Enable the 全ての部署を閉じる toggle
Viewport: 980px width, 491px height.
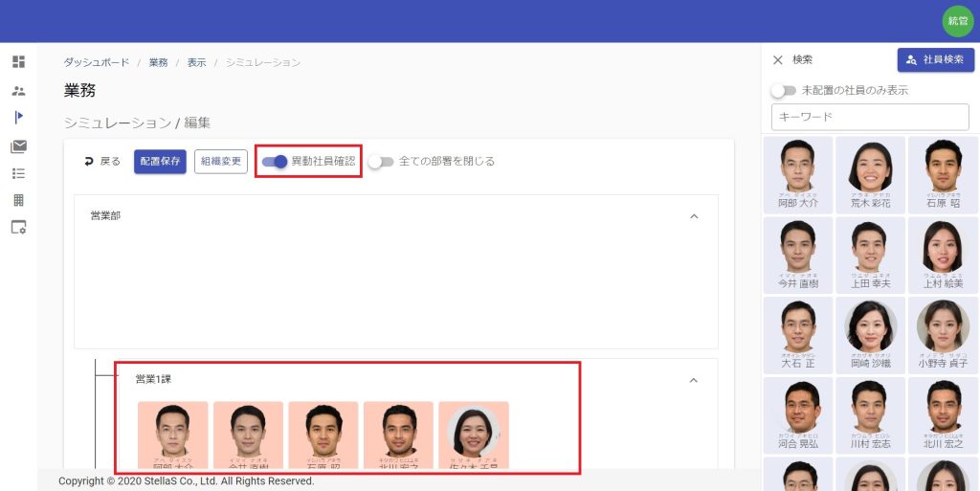click(381, 162)
